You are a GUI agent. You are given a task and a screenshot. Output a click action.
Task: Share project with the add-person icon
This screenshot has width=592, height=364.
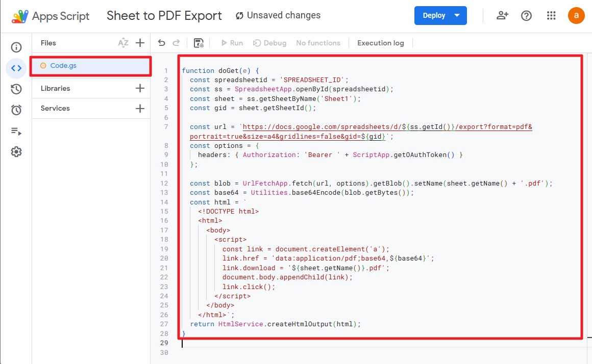502,15
